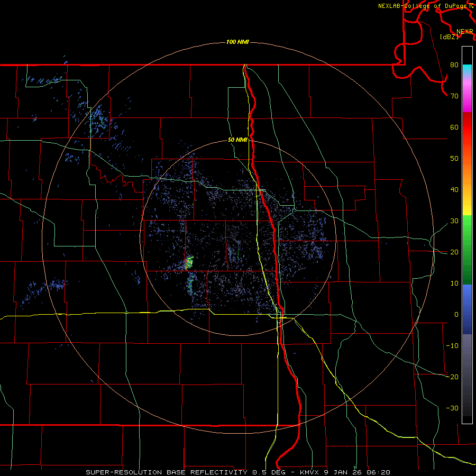Click the 0 value on the dBZ scale

456,315
